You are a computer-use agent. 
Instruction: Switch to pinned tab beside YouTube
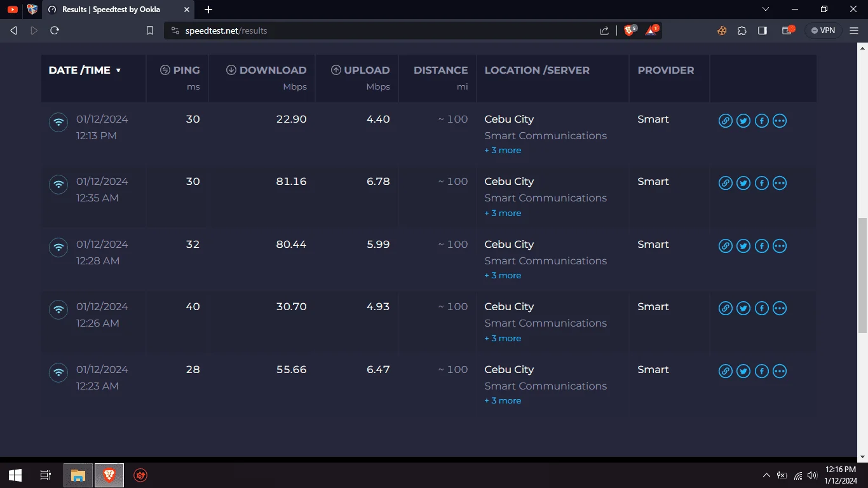pos(32,10)
